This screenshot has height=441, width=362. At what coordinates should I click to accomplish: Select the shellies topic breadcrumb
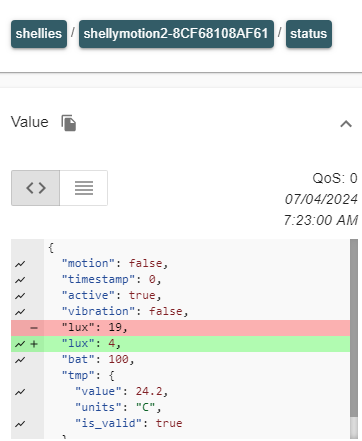[39, 34]
